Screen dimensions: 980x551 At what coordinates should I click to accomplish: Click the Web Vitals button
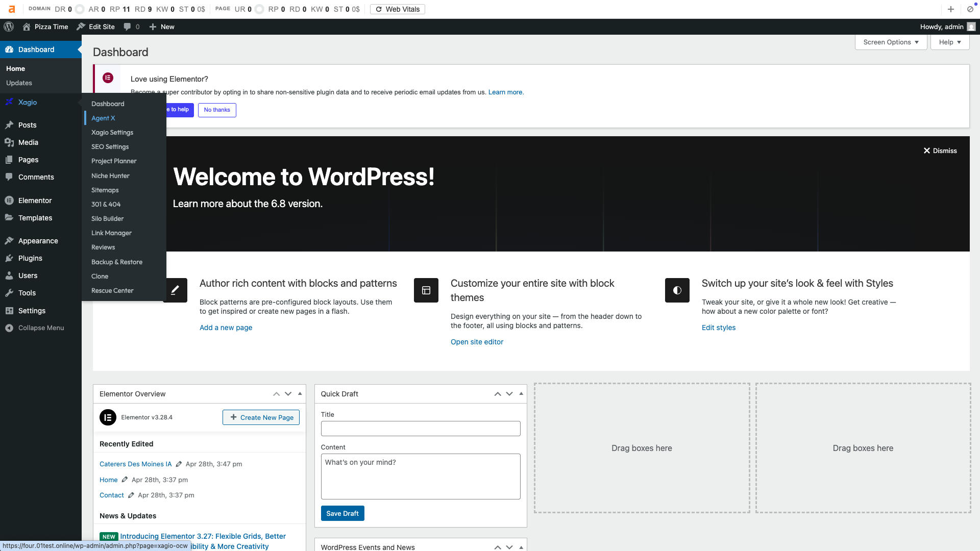(x=398, y=9)
